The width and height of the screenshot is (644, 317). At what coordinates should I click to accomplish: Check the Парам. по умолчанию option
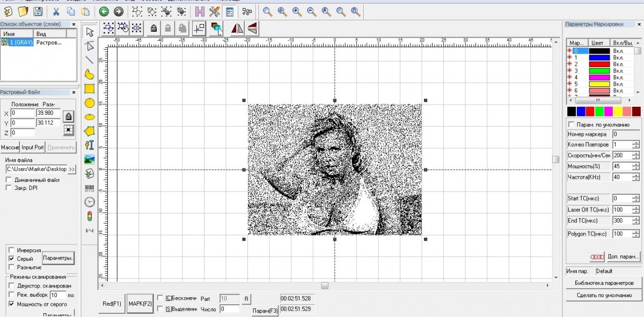point(571,124)
